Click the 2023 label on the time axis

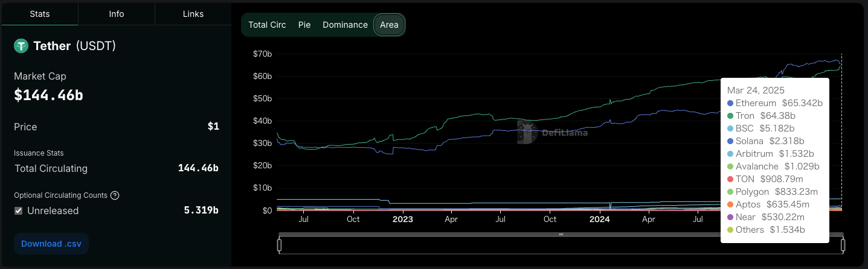click(x=403, y=219)
